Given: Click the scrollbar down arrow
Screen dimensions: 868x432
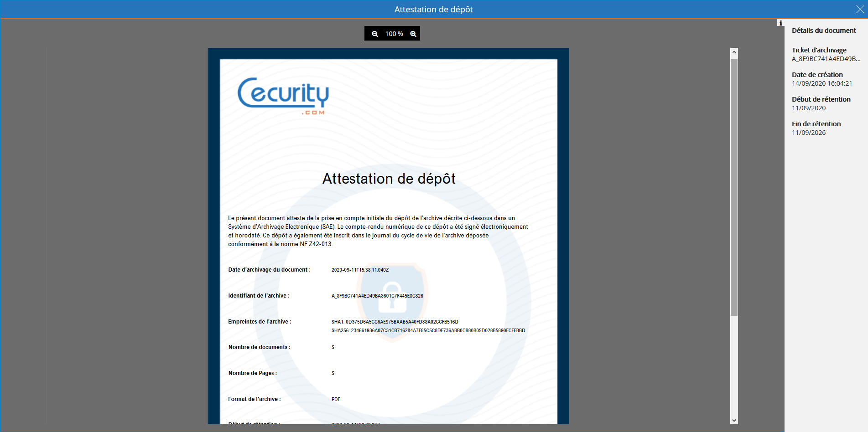Looking at the screenshot, I should tap(733, 421).
